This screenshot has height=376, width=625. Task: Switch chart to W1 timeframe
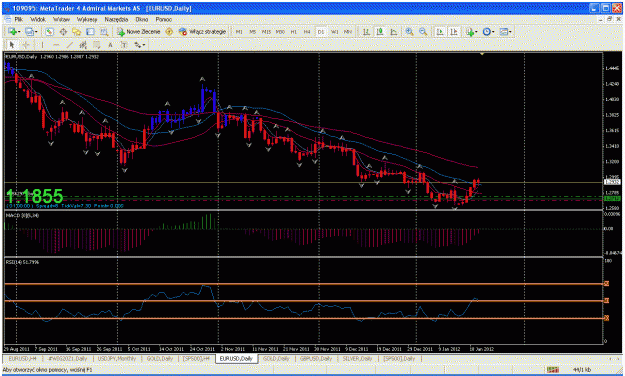click(x=334, y=31)
